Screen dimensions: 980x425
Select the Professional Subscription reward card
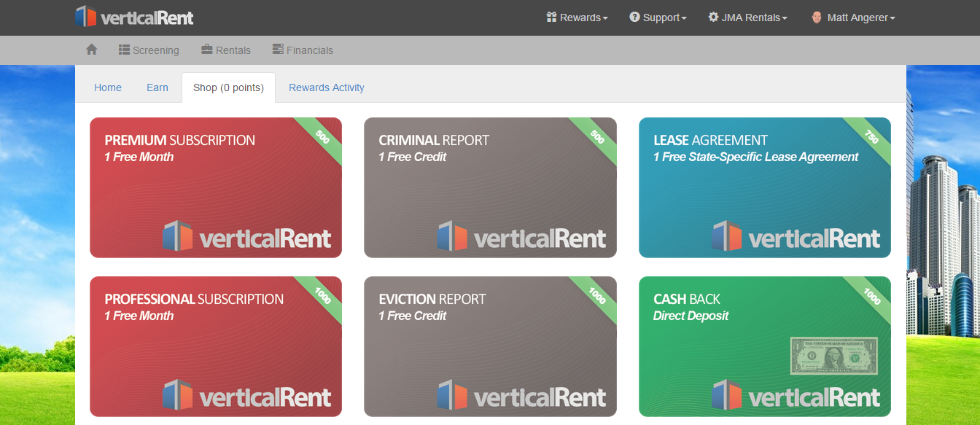[216, 346]
